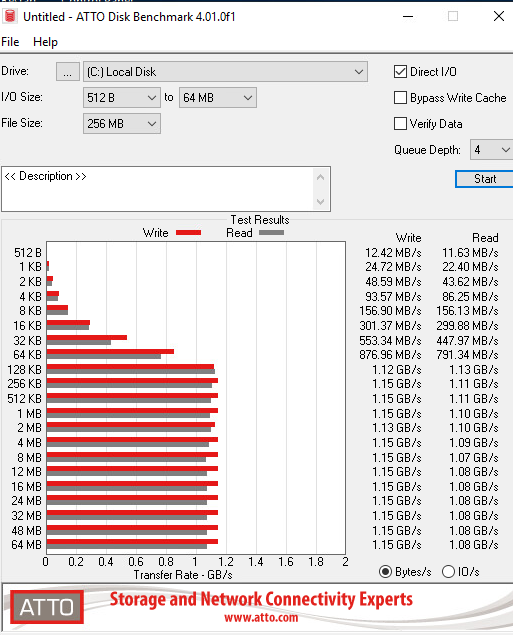This screenshot has width=513, height=635.
Task: Click the 1.07 GB/s read value
Action: [x=473, y=458]
